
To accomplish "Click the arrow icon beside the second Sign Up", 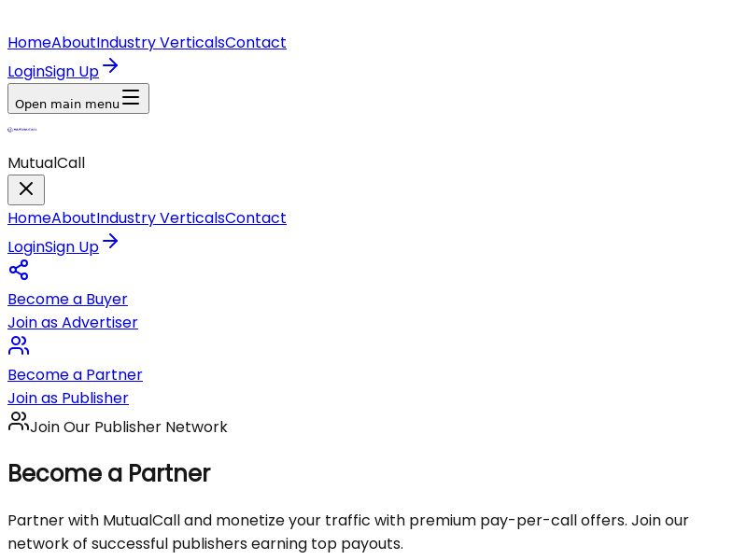I will [110, 241].
